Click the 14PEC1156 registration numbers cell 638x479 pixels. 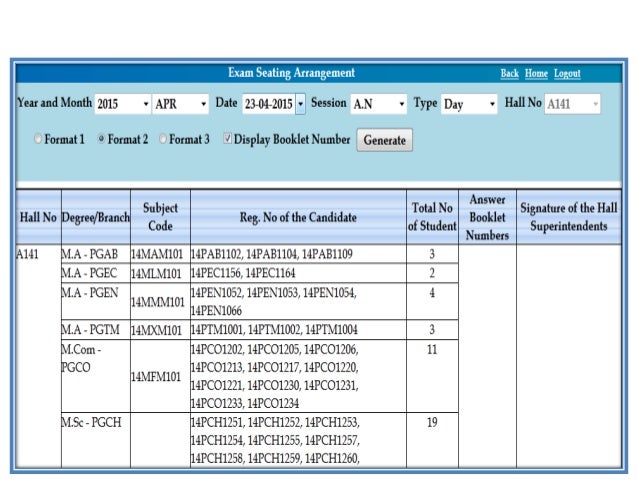coord(298,273)
